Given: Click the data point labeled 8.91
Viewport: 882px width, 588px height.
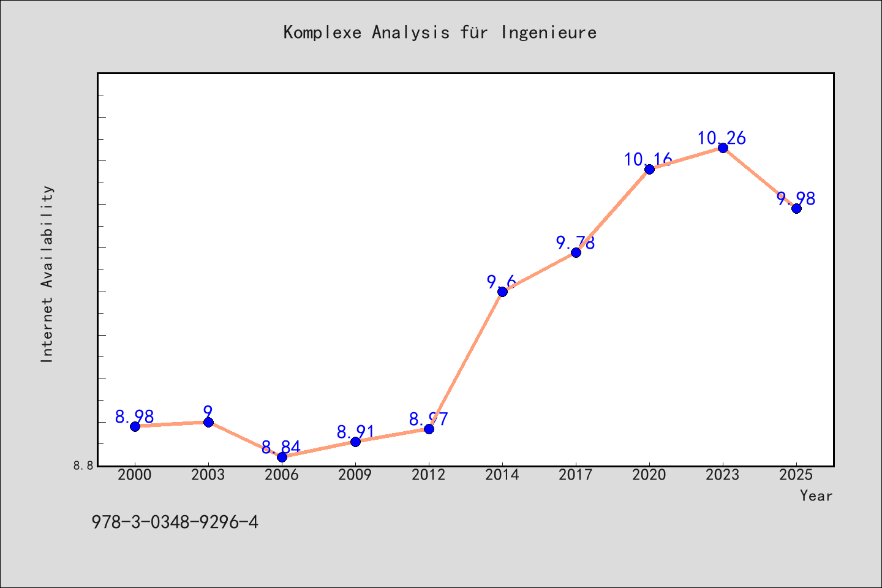Looking at the screenshot, I should pos(355,442).
